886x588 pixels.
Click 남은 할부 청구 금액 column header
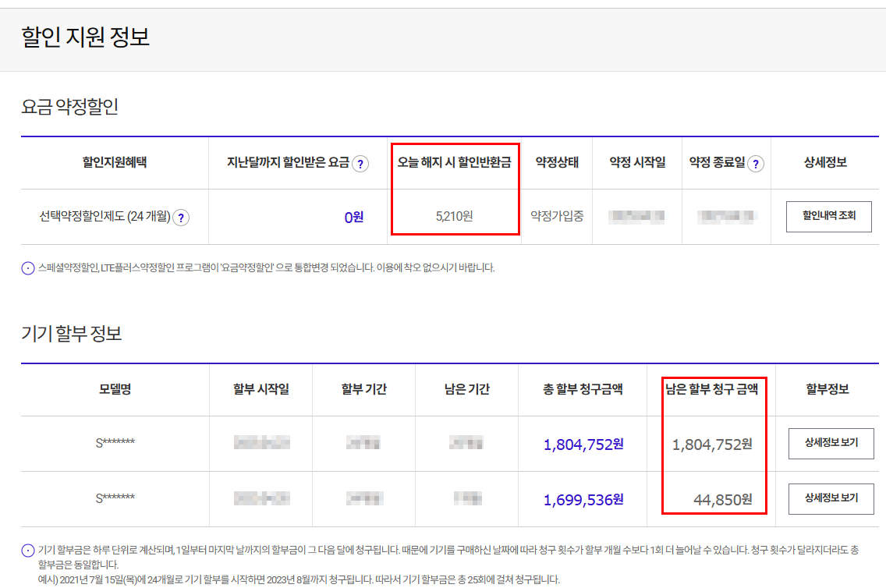coord(712,388)
